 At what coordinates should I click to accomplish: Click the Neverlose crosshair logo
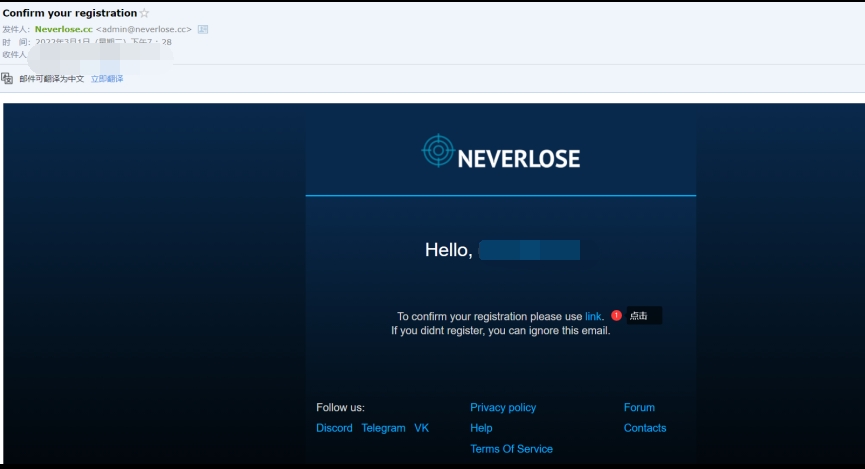pos(437,150)
